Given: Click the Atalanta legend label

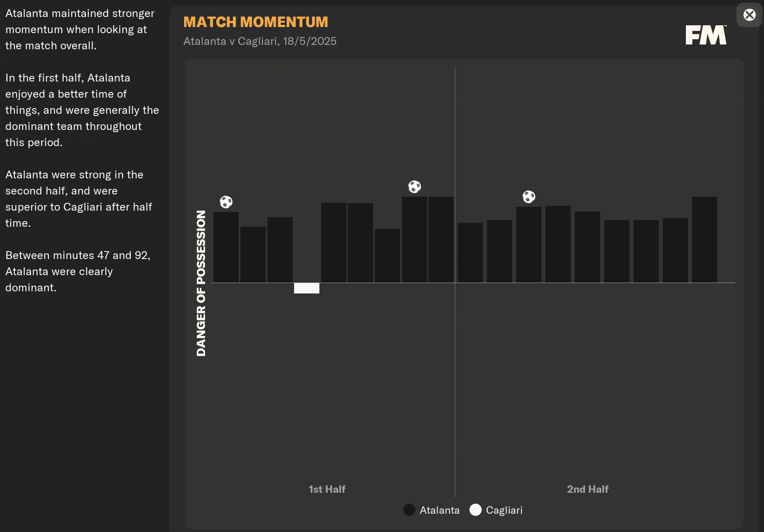Looking at the screenshot, I should click(439, 510).
